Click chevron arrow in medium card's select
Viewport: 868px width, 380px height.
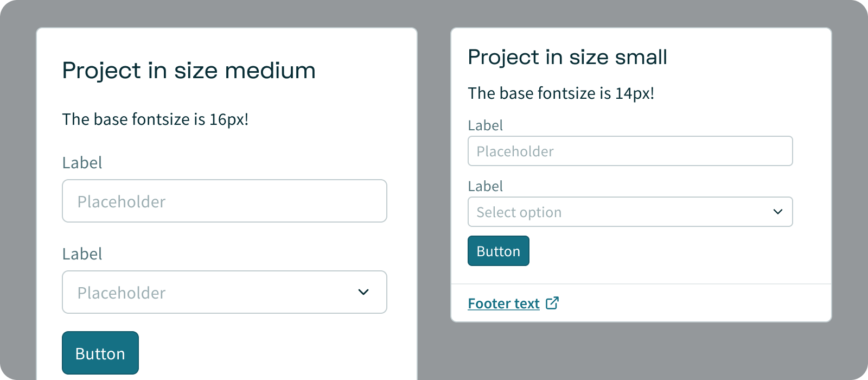click(363, 292)
